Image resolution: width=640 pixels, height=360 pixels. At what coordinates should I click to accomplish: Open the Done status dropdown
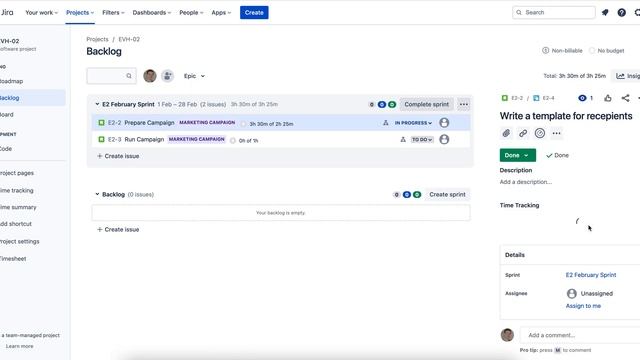click(x=517, y=156)
